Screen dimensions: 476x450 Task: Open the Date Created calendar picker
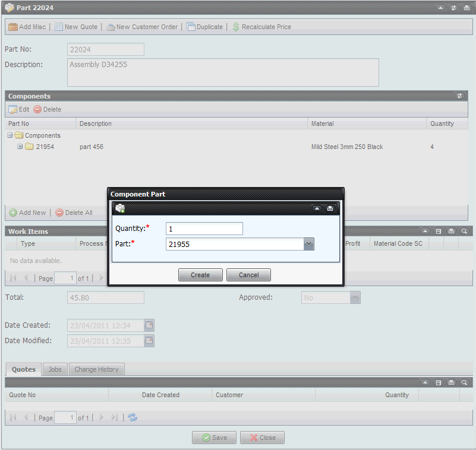(150, 325)
